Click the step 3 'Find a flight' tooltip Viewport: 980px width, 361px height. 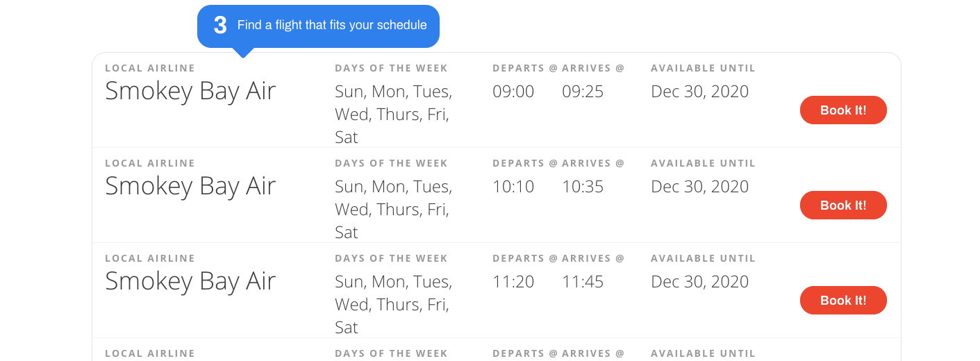(331, 26)
